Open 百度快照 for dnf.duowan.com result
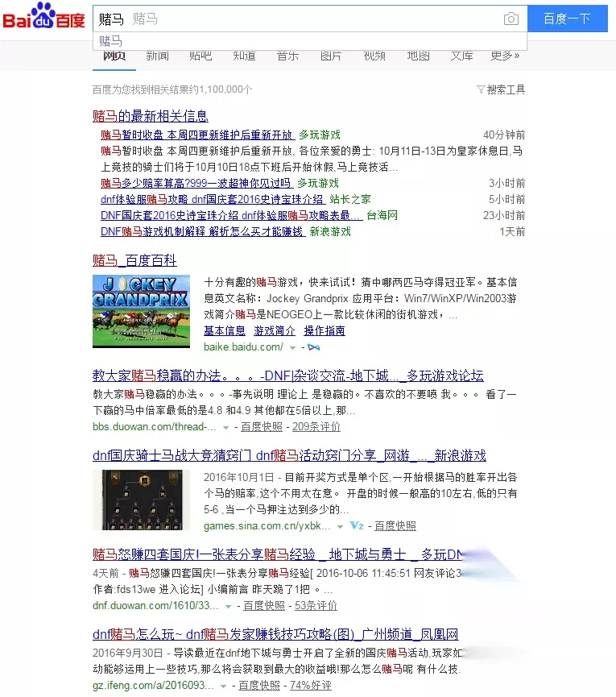Viewport: 616px width, 697px height. (x=264, y=605)
